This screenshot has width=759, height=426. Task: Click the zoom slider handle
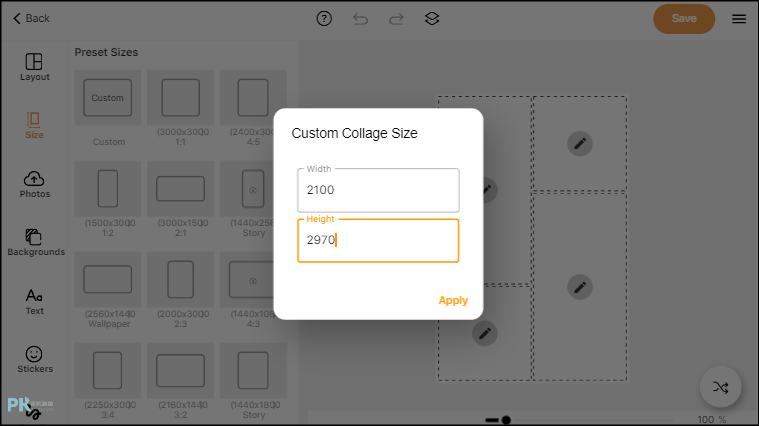pos(506,420)
